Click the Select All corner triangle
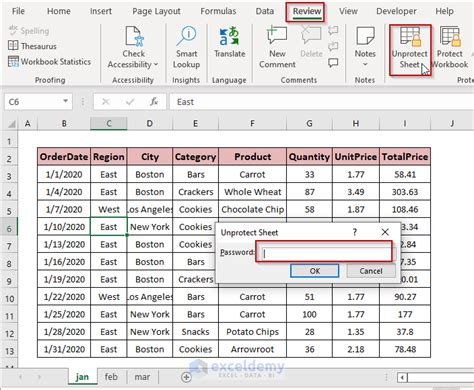The image size is (474, 390). pyautogui.click(x=12, y=124)
